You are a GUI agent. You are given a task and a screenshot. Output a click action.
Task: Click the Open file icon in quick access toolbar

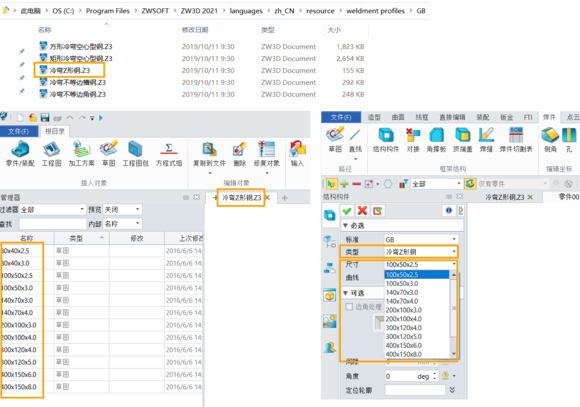click(x=33, y=118)
